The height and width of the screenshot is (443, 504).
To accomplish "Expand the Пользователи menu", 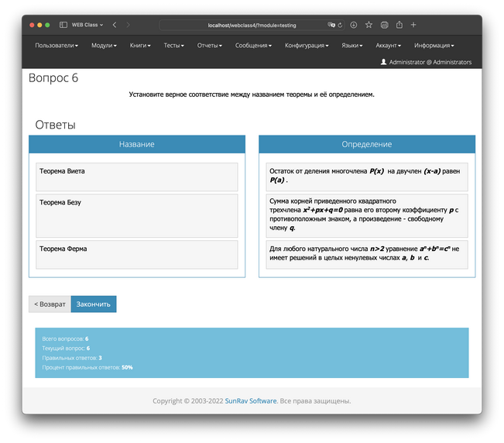I will [x=57, y=46].
